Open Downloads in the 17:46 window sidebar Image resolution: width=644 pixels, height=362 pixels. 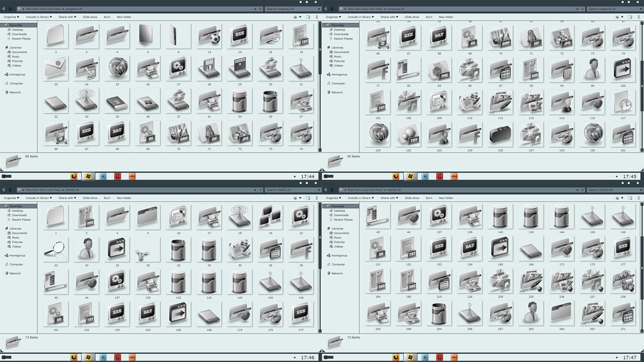pos(19,215)
